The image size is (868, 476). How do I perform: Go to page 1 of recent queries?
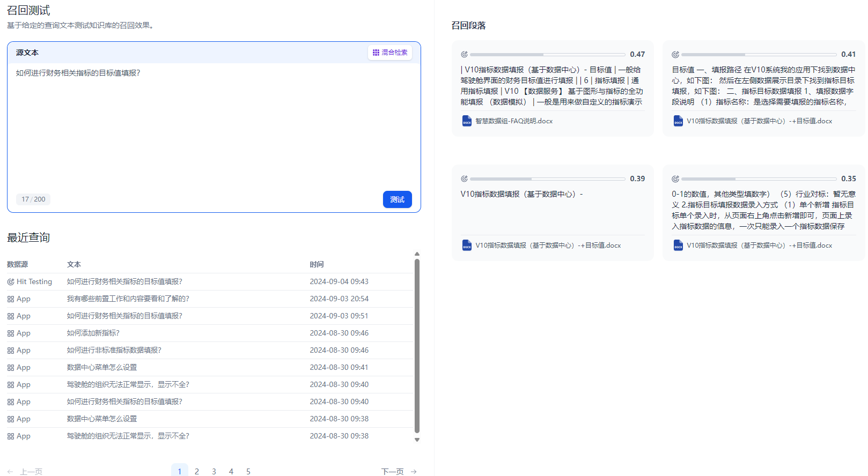(x=180, y=471)
